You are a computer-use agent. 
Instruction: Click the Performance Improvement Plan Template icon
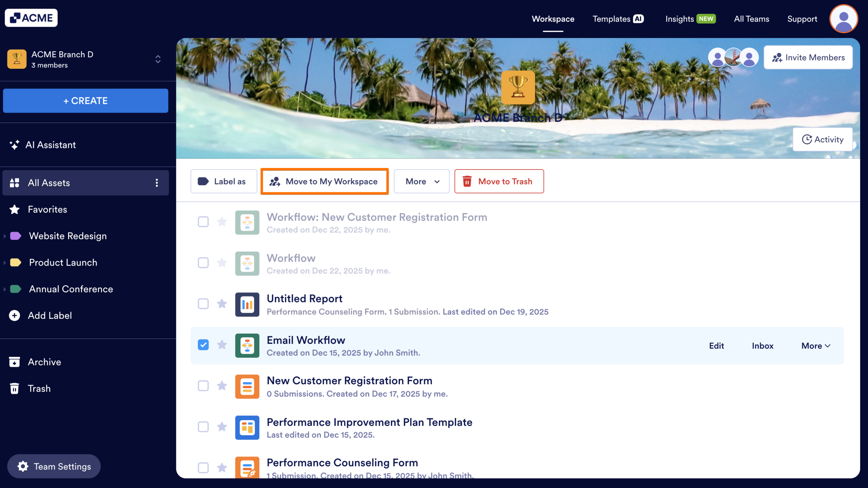tap(247, 427)
